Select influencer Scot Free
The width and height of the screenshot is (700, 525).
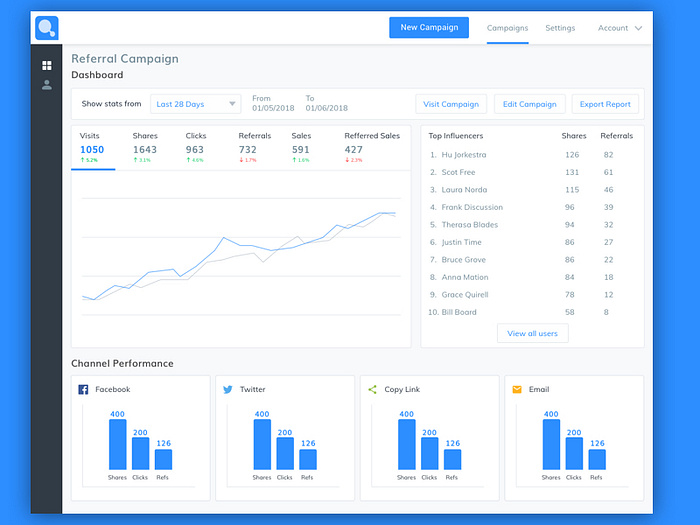click(x=458, y=172)
